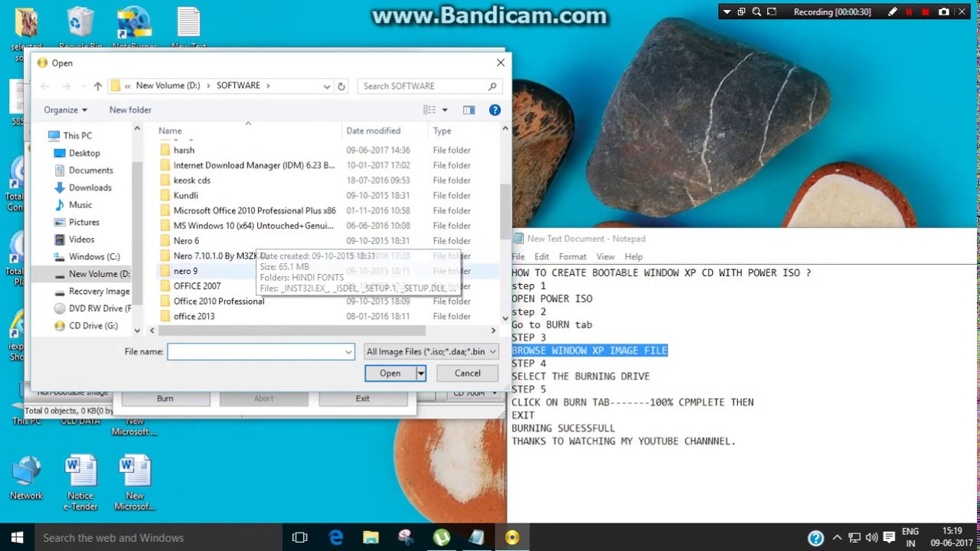Click the Exit button in PowerISO
Viewport: 980px width, 551px height.
(x=362, y=398)
